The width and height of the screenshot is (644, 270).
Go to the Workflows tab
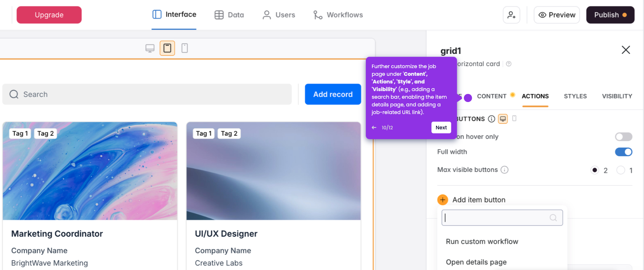click(x=338, y=15)
